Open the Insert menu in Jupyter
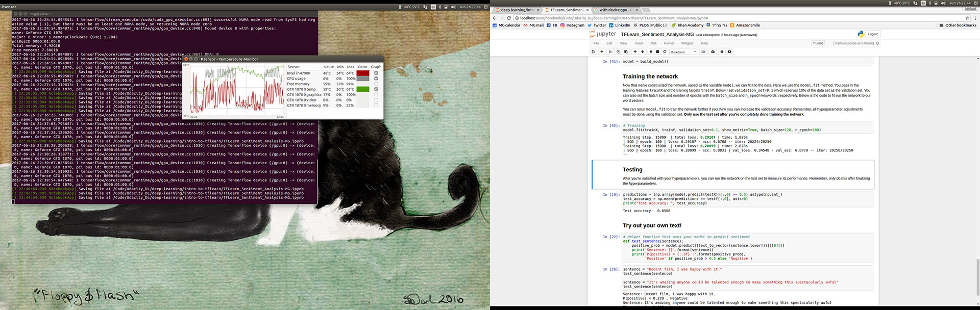Screen dimensions: 980x310 [x=639, y=43]
